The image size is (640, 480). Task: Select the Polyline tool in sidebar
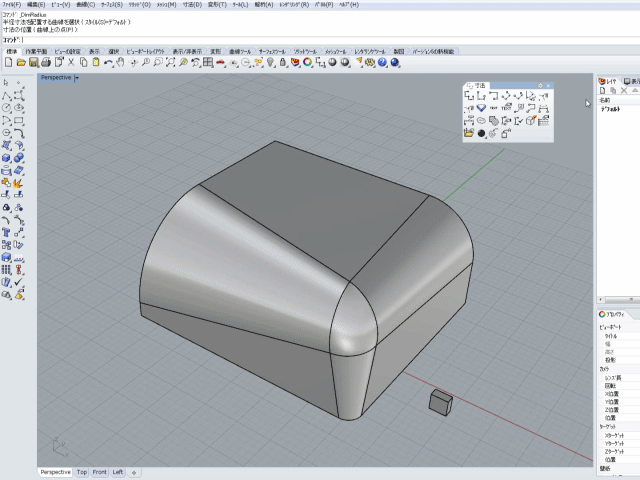pos(6,96)
